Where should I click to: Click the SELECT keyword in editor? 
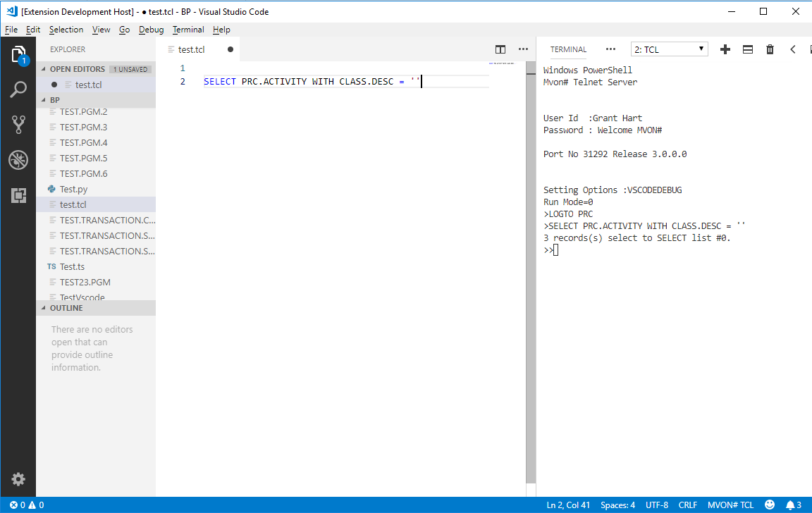point(220,81)
